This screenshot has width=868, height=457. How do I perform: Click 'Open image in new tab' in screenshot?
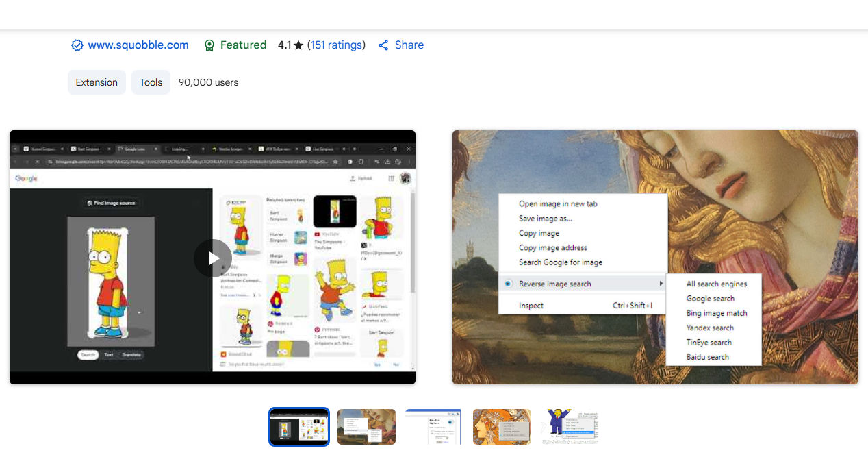[558, 204]
